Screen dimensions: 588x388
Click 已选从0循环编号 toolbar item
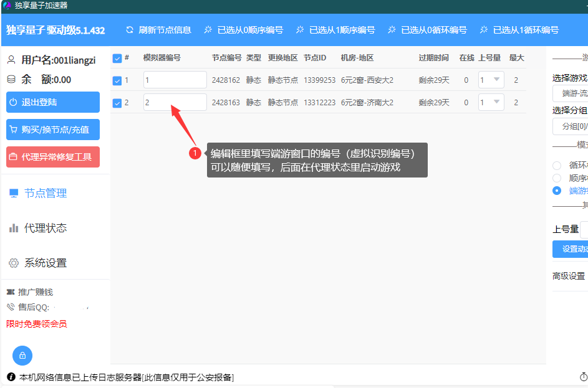(x=428, y=30)
